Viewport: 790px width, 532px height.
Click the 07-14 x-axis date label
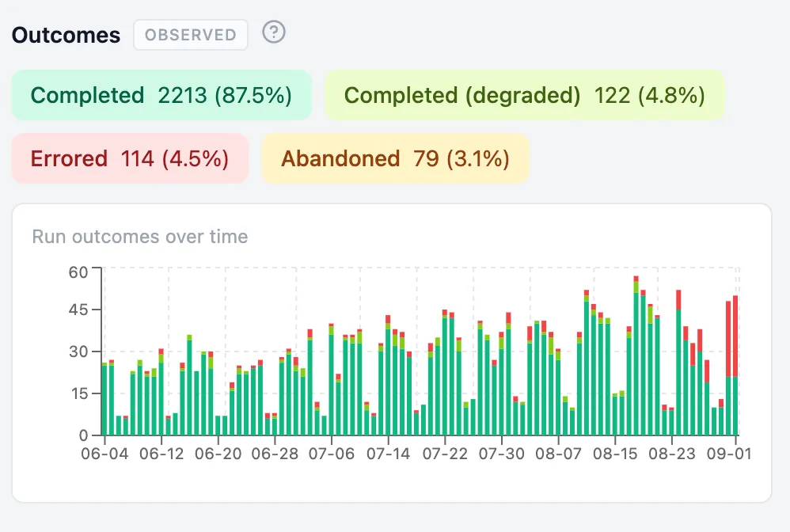click(x=389, y=454)
